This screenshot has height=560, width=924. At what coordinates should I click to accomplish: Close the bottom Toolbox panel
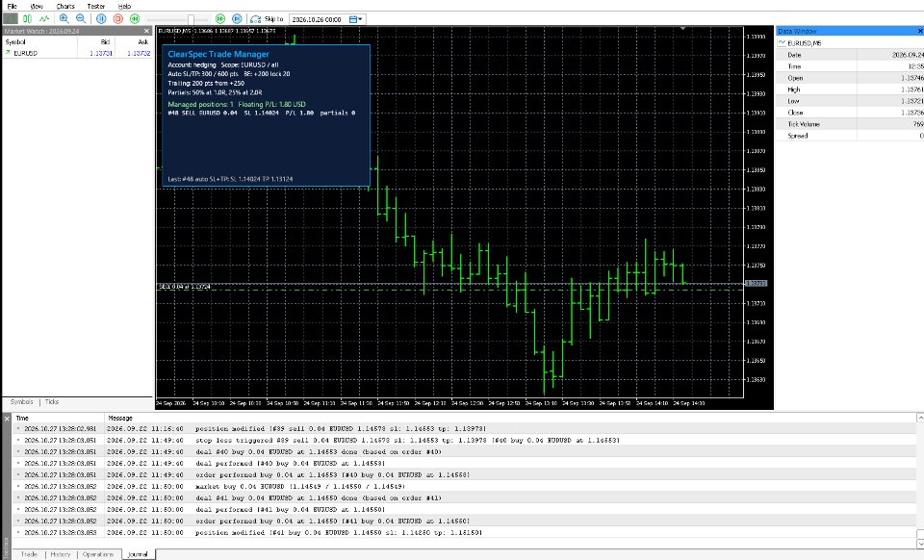click(7, 419)
